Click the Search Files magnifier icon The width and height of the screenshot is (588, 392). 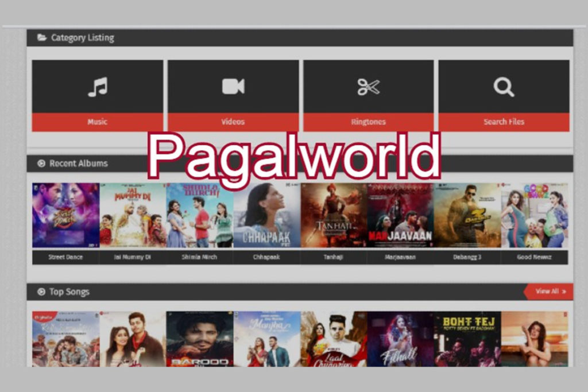tap(504, 87)
